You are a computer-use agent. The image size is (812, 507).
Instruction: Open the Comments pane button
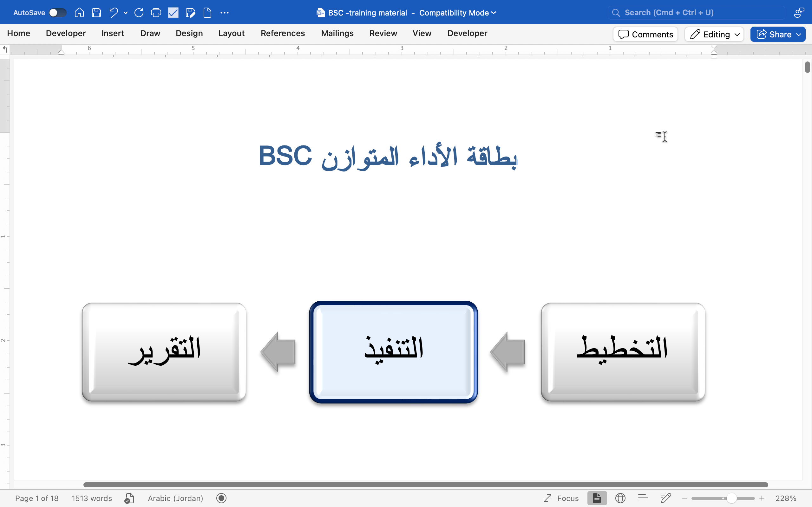tap(645, 34)
